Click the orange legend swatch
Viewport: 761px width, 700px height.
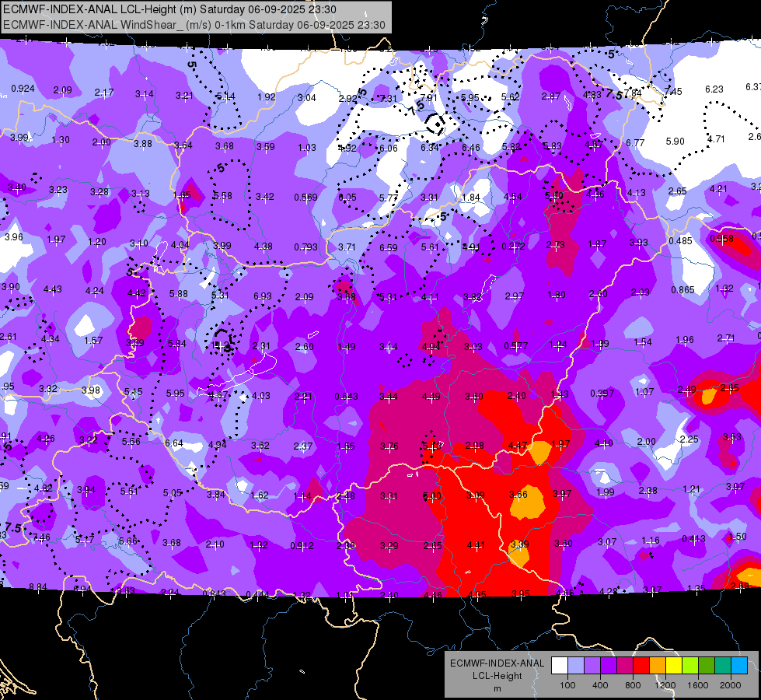click(658, 666)
